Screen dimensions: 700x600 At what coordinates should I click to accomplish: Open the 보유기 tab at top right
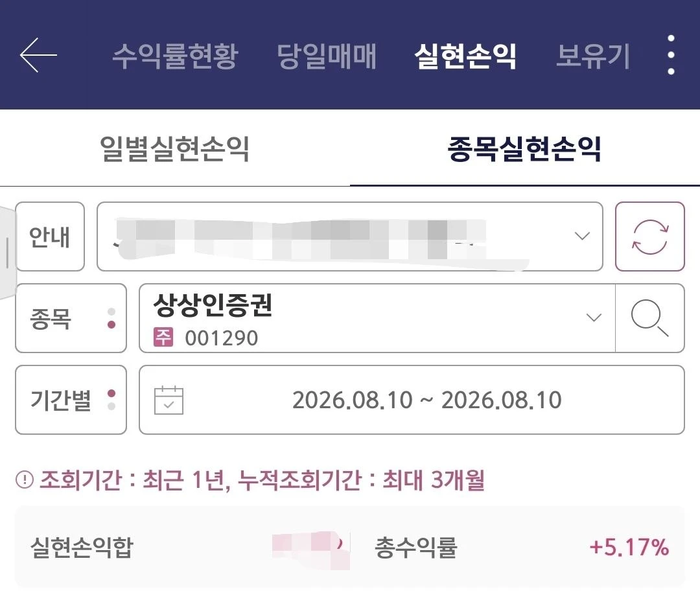pos(593,56)
